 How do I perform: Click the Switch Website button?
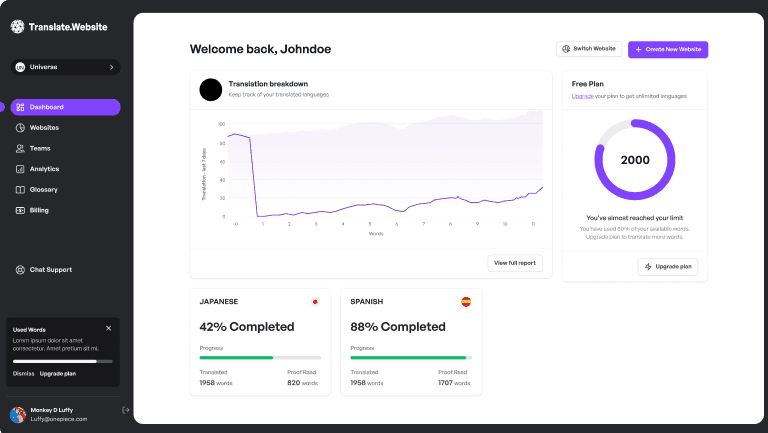[x=589, y=49]
